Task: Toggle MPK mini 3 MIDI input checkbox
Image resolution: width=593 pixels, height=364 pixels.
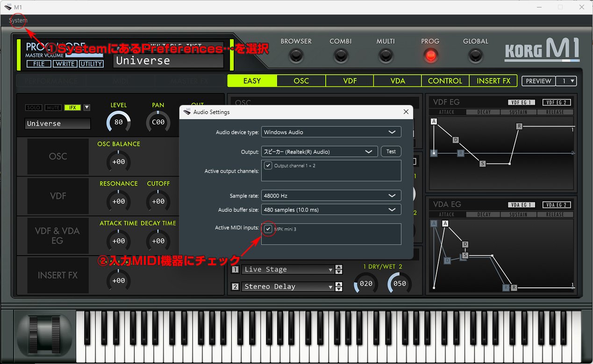Action: (268, 229)
